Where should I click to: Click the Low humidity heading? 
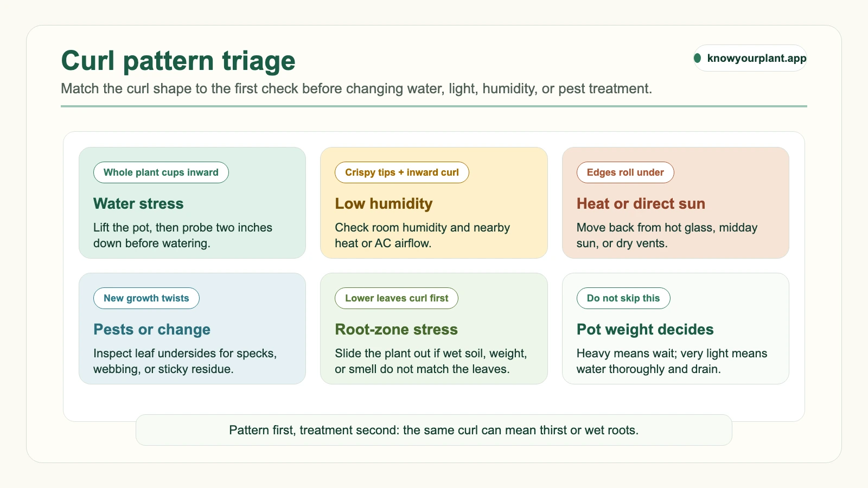(384, 204)
